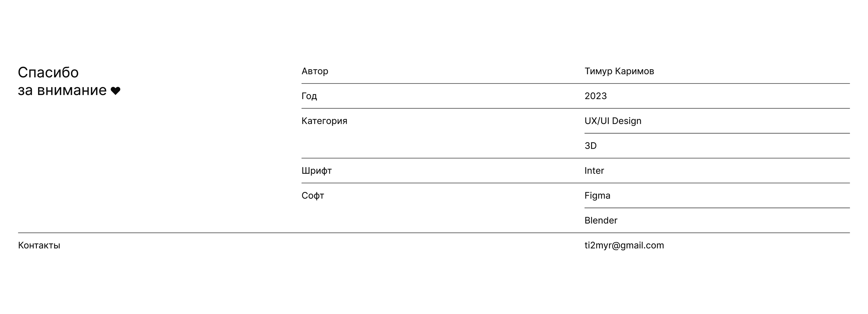This screenshot has width=868, height=314.
Task: Click the surname Каримов
Action: [634, 71]
